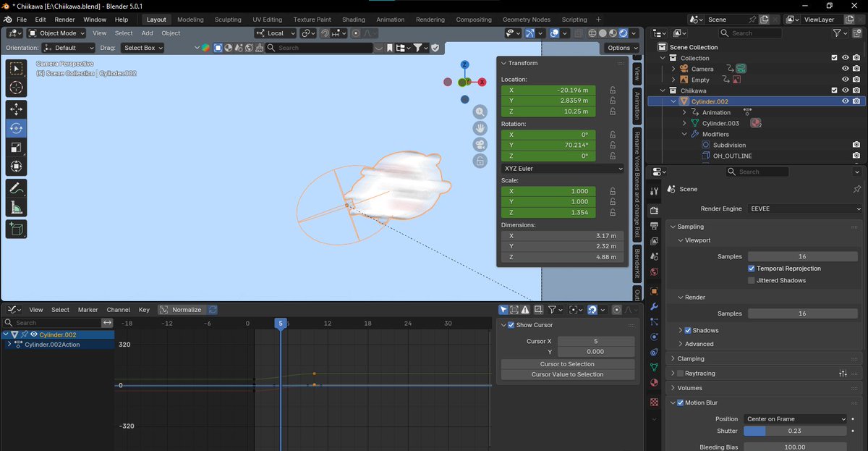Toggle Camera visibility eye in outliner
Screen dimensions: 868x451
[845, 69]
